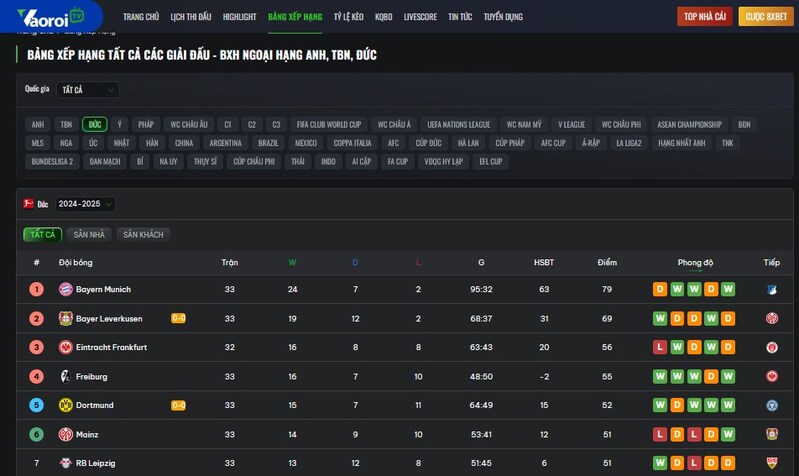Screen dimensions: 799x476
Task: Open Bayern Munich's next opponent icon
Action: [771, 289]
